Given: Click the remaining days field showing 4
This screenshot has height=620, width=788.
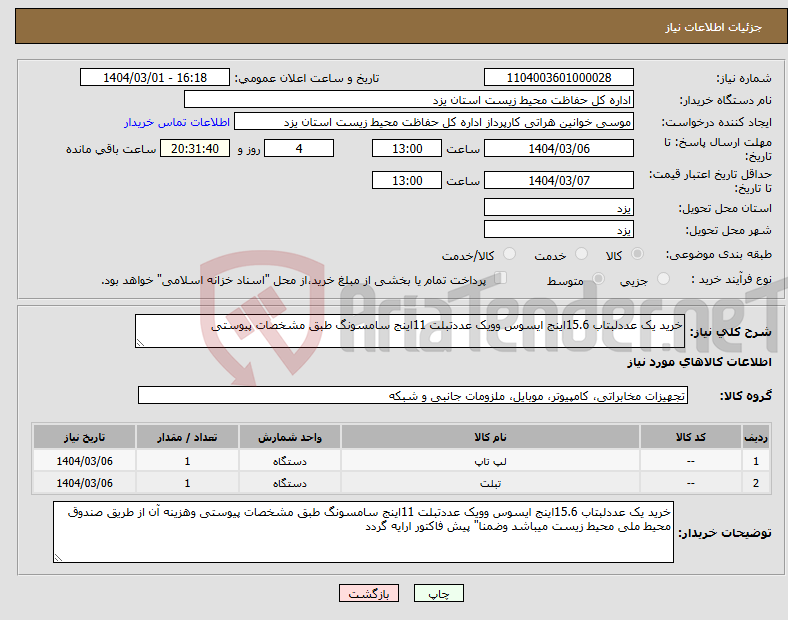Looking at the screenshot, I should [x=299, y=148].
